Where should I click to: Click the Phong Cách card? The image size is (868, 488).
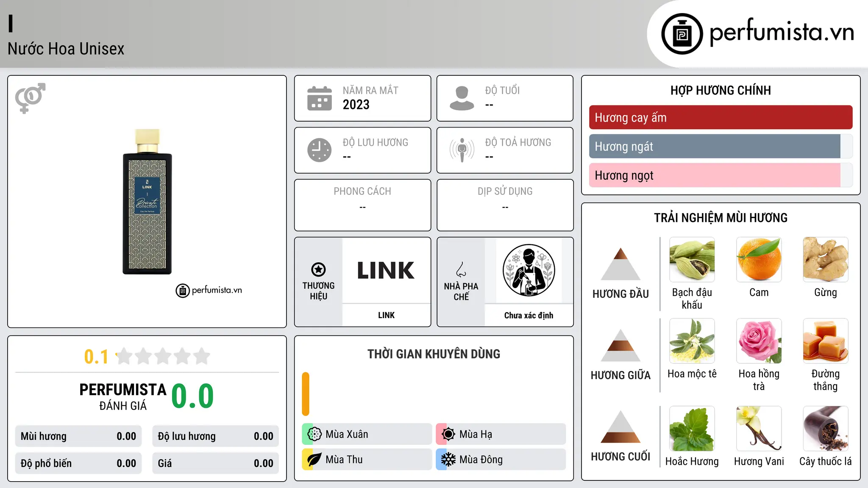point(362,205)
